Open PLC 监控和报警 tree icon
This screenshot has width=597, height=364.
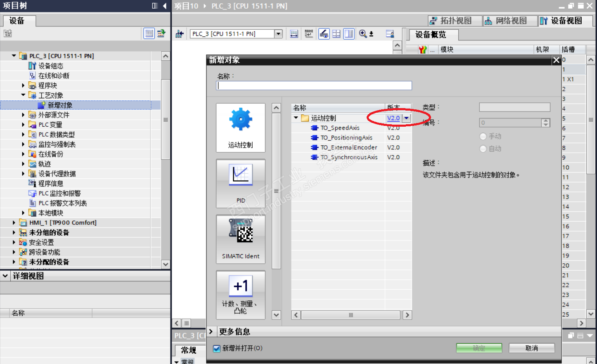point(32,193)
